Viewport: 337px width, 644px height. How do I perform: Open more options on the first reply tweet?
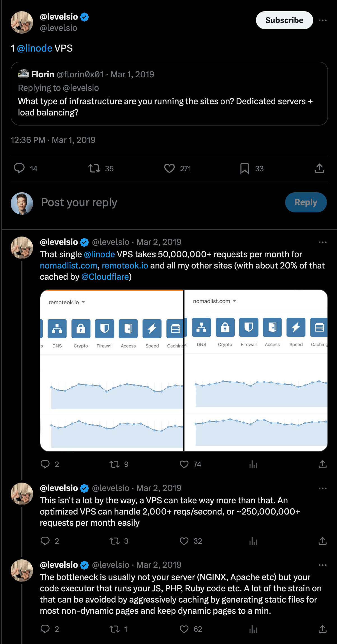click(323, 242)
